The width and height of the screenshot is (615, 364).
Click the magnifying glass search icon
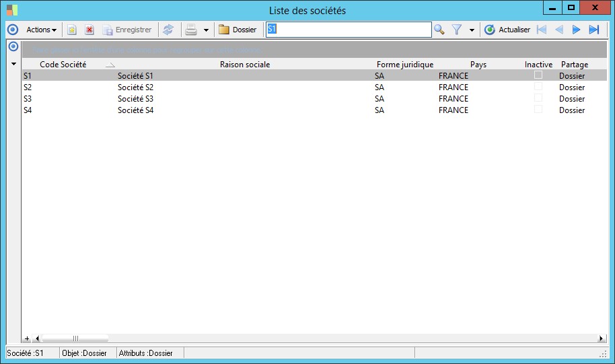click(439, 30)
